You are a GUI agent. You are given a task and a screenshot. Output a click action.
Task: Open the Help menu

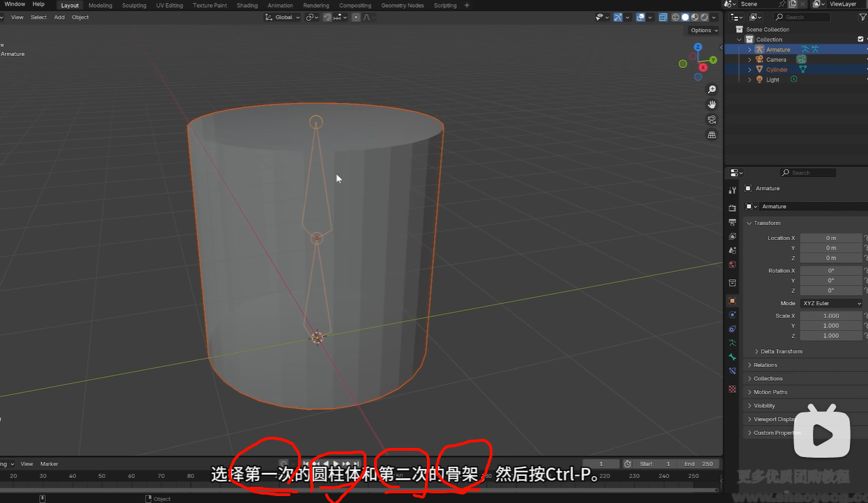pyautogui.click(x=38, y=4)
